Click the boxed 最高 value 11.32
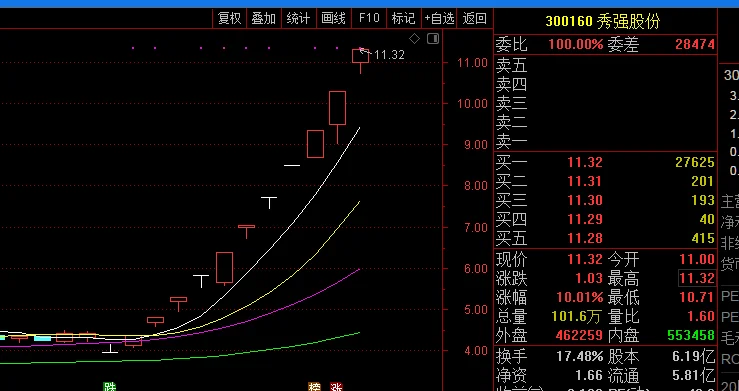Viewport: 739px width, 391px height. pos(697,278)
